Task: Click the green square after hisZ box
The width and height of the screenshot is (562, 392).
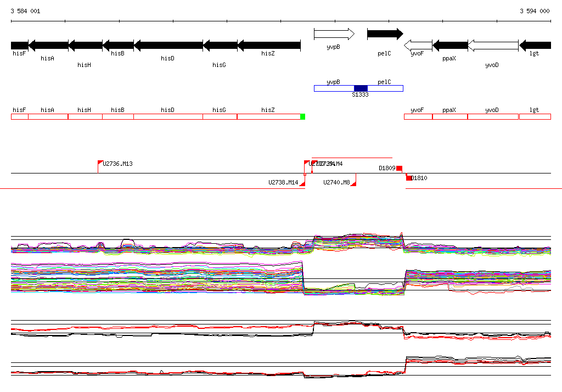Action: point(302,116)
